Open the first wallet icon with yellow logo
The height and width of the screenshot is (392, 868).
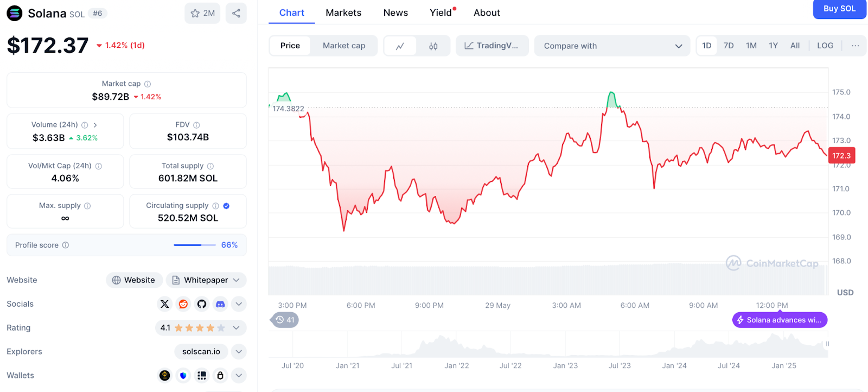pos(165,375)
